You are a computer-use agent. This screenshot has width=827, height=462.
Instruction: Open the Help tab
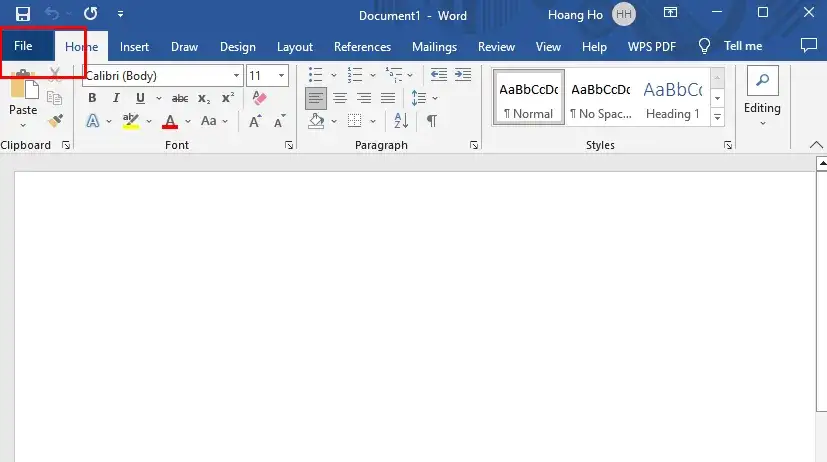pyautogui.click(x=594, y=46)
